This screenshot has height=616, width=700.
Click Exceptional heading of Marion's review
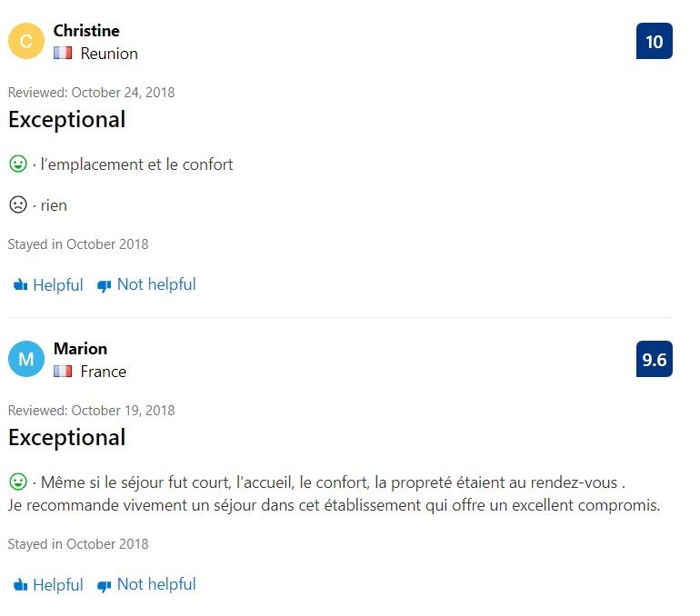(x=67, y=438)
